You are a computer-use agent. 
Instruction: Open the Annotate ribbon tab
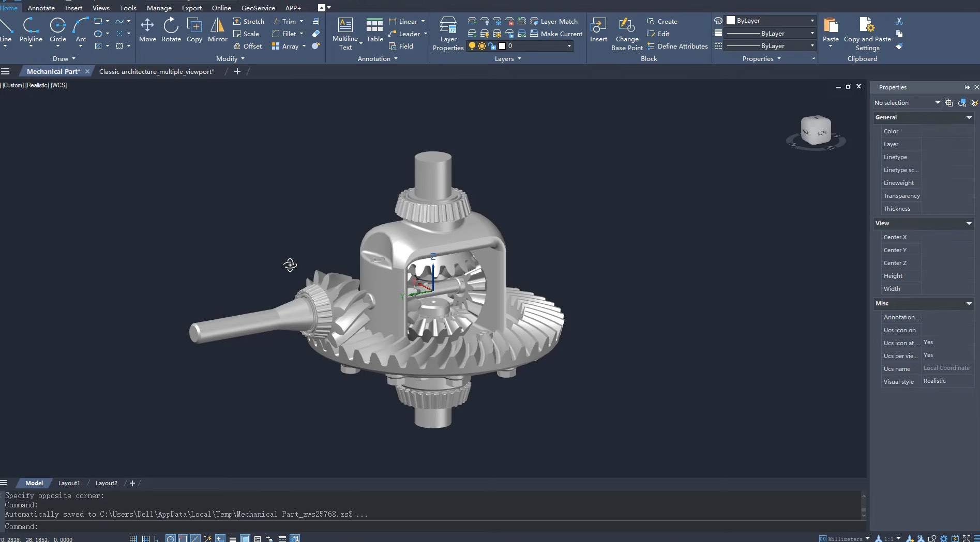[41, 8]
